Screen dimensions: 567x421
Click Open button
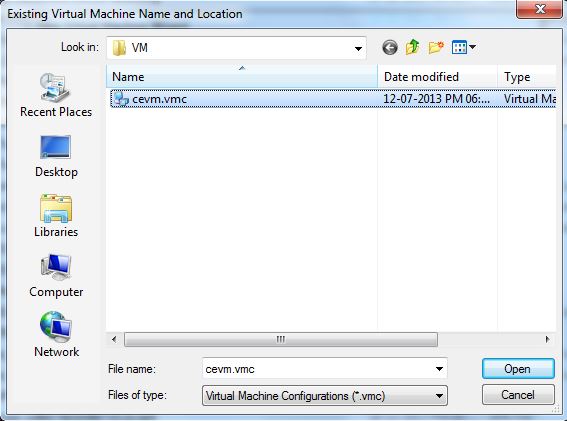pos(518,369)
